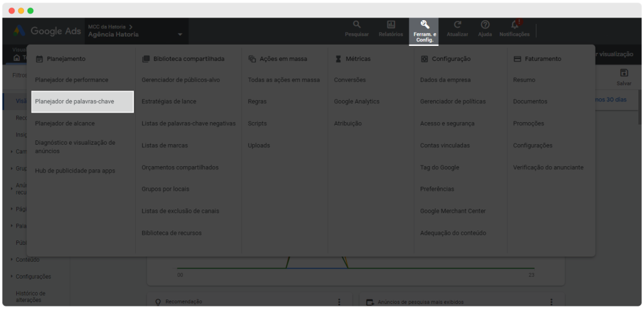Open Todas as ações em massa
Viewport: 644px width, 309px height.
pos(284,80)
